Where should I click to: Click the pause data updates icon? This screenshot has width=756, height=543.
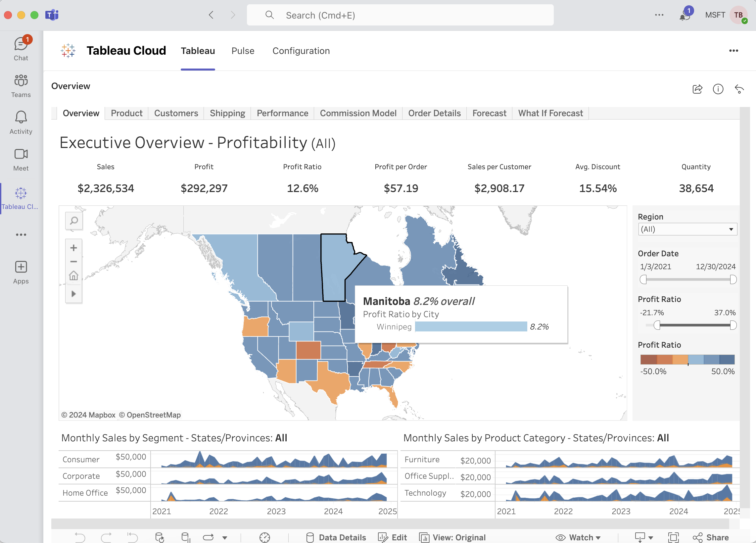tap(185, 537)
